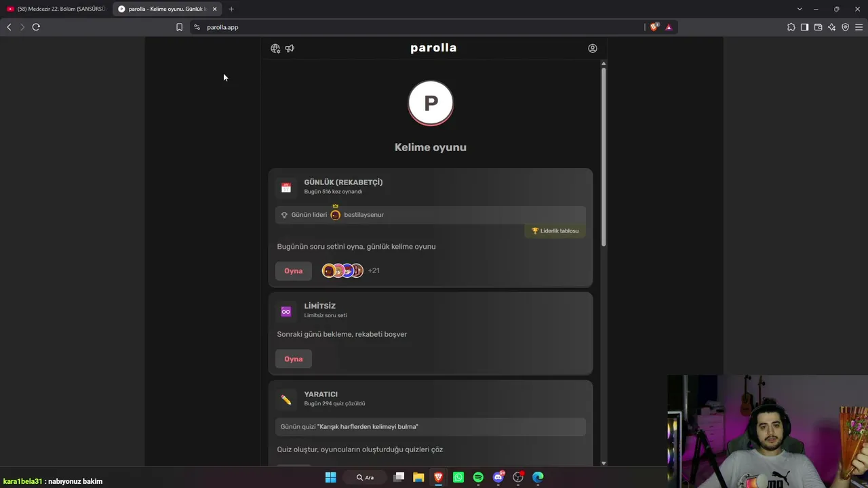The image size is (868, 488).
Task: Open the Brave VPN shield icon
Action: click(x=845, y=27)
